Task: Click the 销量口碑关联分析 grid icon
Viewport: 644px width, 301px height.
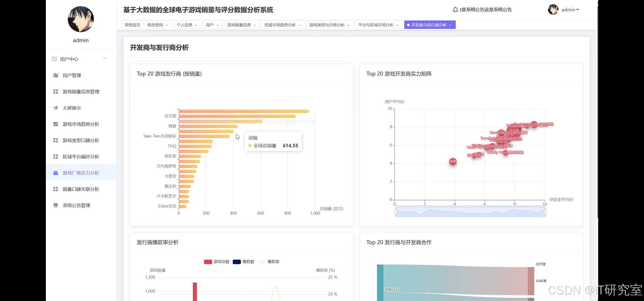Action: (56, 189)
